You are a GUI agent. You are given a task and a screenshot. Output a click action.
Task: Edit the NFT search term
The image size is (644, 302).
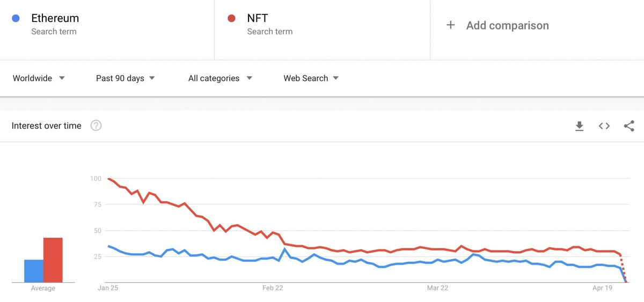258,18
